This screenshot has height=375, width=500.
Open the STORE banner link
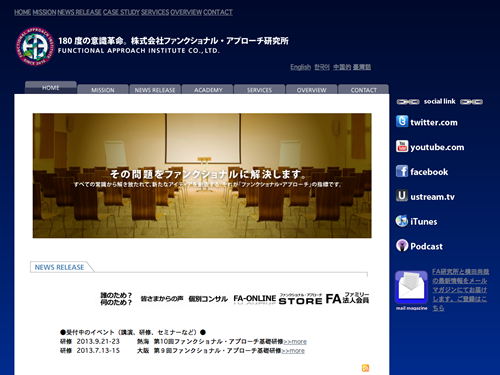point(300,299)
